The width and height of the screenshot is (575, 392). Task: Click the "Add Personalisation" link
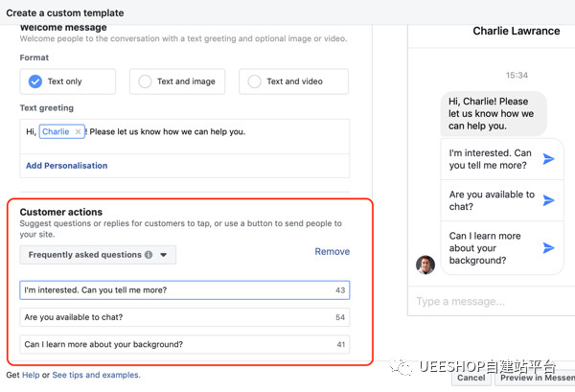pyautogui.click(x=66, y=166)
